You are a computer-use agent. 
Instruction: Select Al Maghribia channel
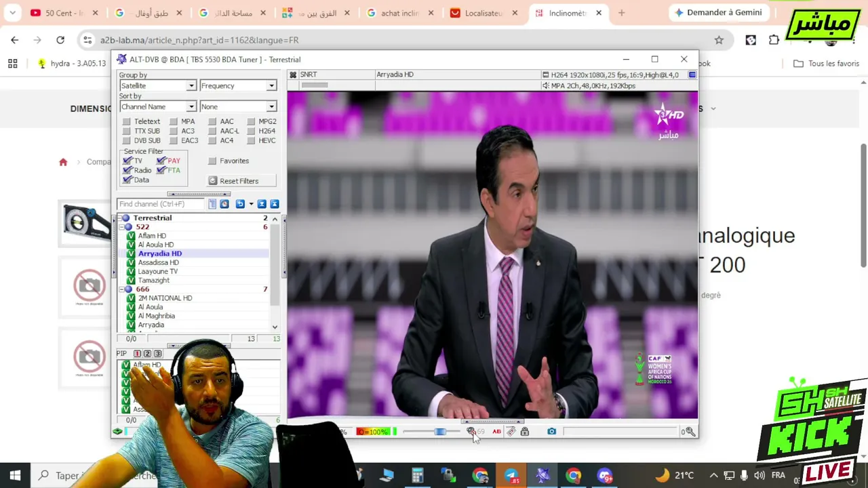tap(157, 316)
